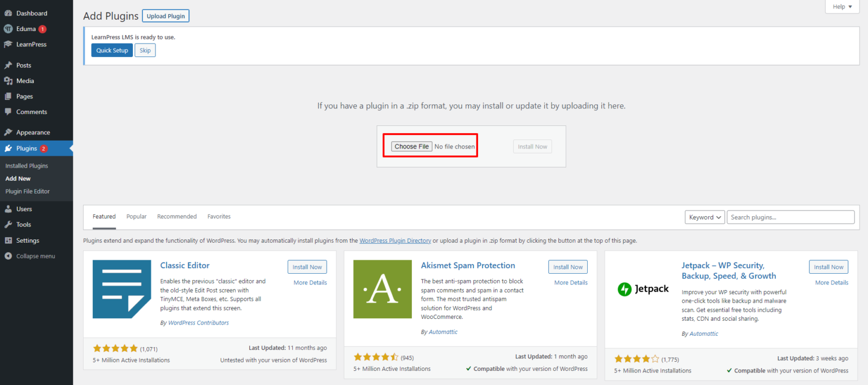Click the Appearance paintbrush icon

(8, 133)
